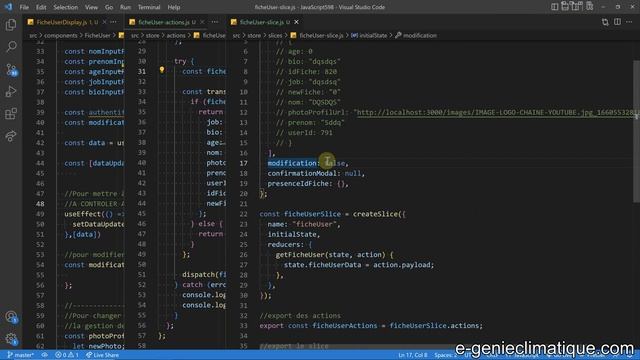640x360 pixels.
Task: Open changes compare icon in editor toolbar
Action: point(605,22)
